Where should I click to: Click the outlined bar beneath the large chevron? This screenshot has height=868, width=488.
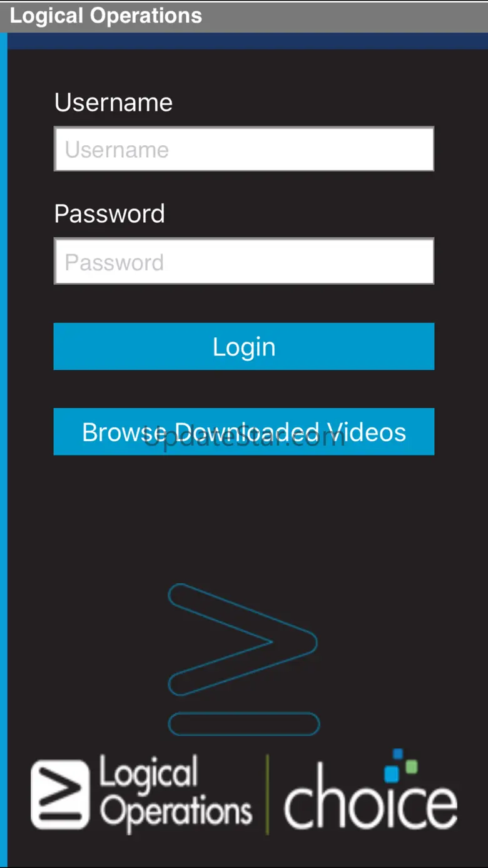pyautogui.click(x=244, y=724)
